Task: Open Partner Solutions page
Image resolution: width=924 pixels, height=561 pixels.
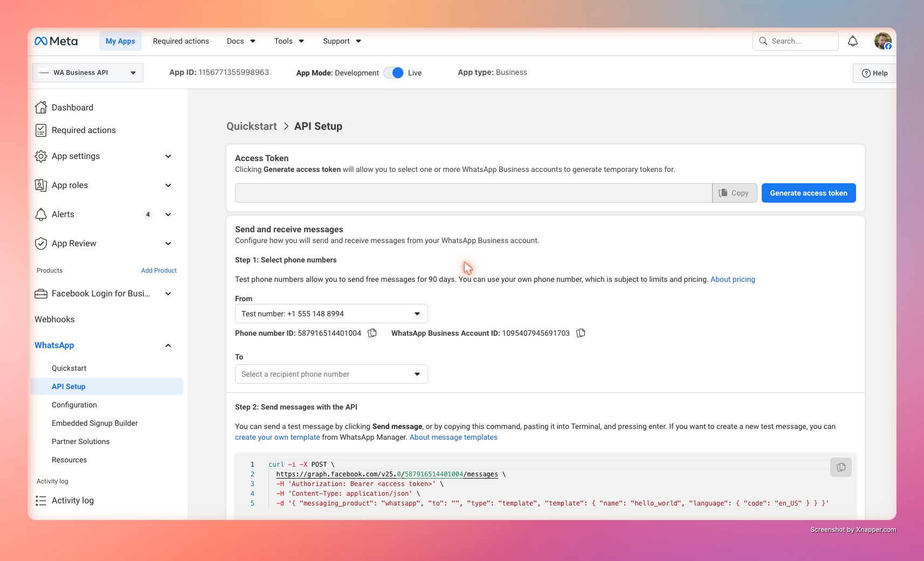Action: 81,441
